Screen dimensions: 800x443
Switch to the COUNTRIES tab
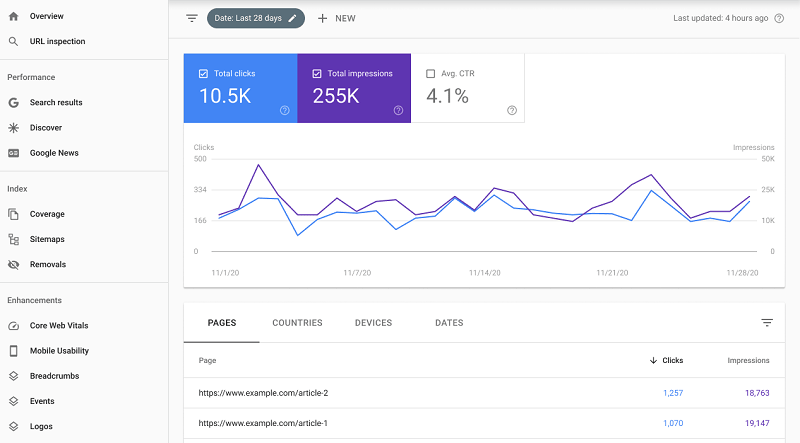297,323
